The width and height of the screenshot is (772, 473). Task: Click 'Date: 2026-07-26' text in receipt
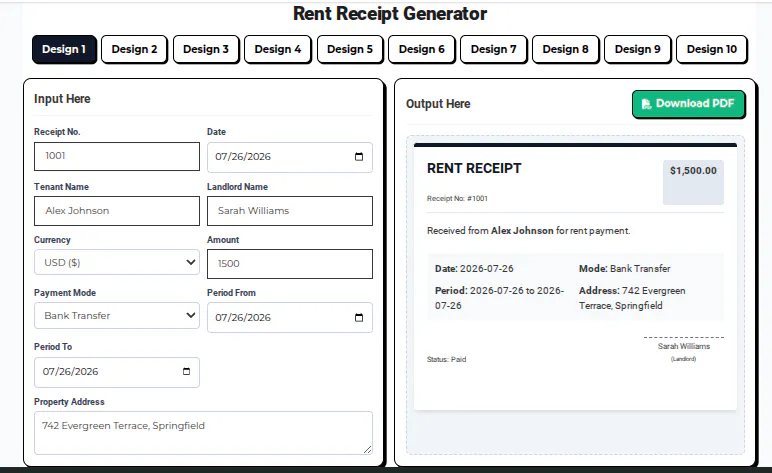coord(474,269)
